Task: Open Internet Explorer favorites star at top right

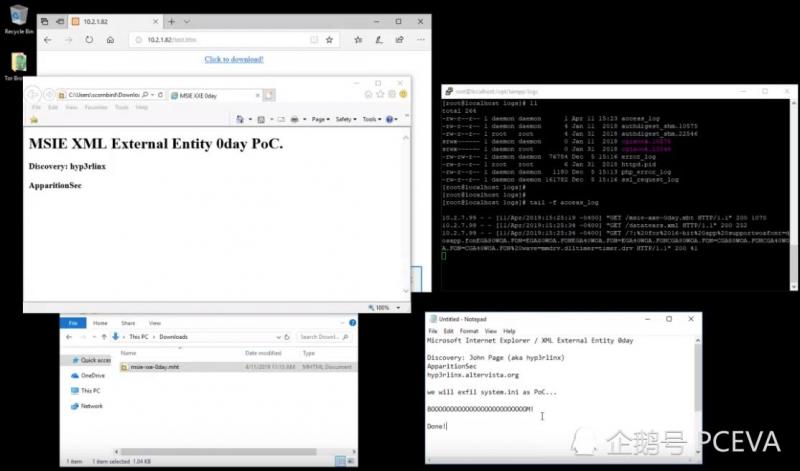Action: pyautogui.click(x=380, y=94)
